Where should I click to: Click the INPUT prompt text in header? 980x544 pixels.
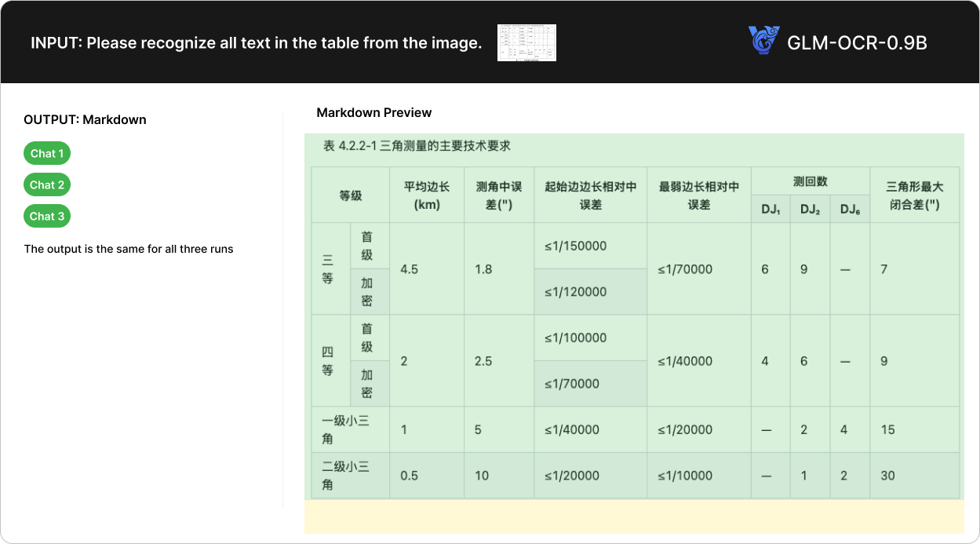coord(256,43)
